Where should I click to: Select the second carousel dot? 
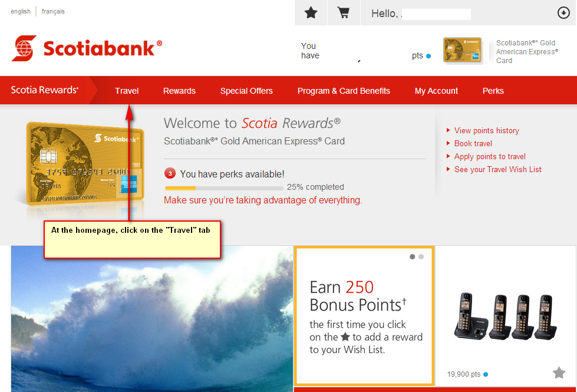(x=421, y=256)
